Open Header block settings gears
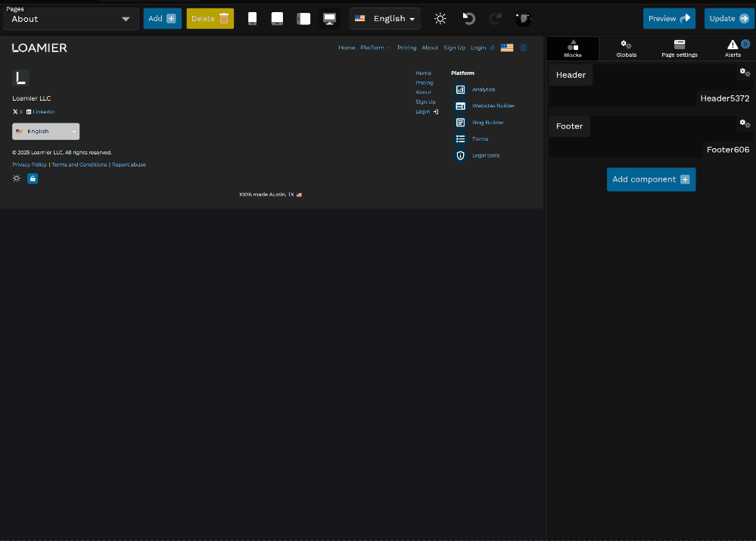 (745, 72)
